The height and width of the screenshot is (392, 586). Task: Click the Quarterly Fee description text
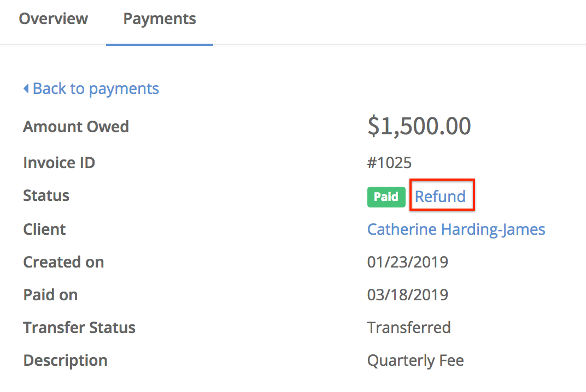[x=415, y=360]
